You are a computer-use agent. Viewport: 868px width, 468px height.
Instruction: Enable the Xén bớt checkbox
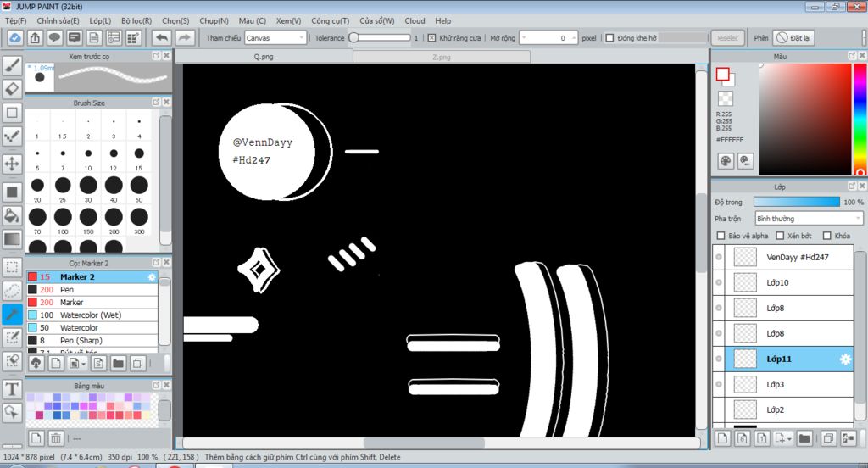[x=780, y=236]
